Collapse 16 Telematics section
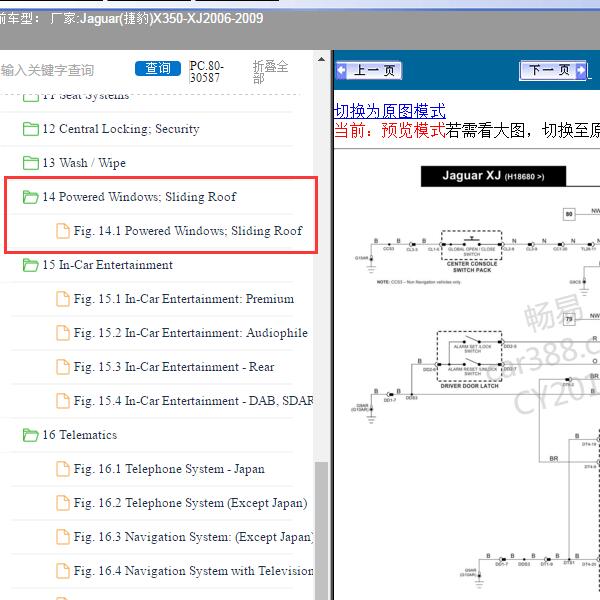This screenshot has height=600, width=600. click(80, 435)
